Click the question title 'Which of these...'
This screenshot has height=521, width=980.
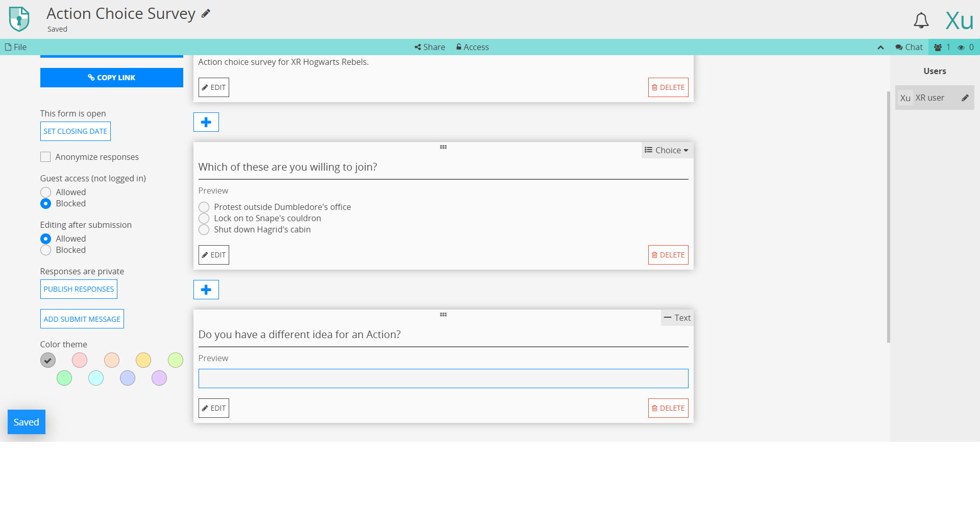pyautogui.click(x=288, y=167)
